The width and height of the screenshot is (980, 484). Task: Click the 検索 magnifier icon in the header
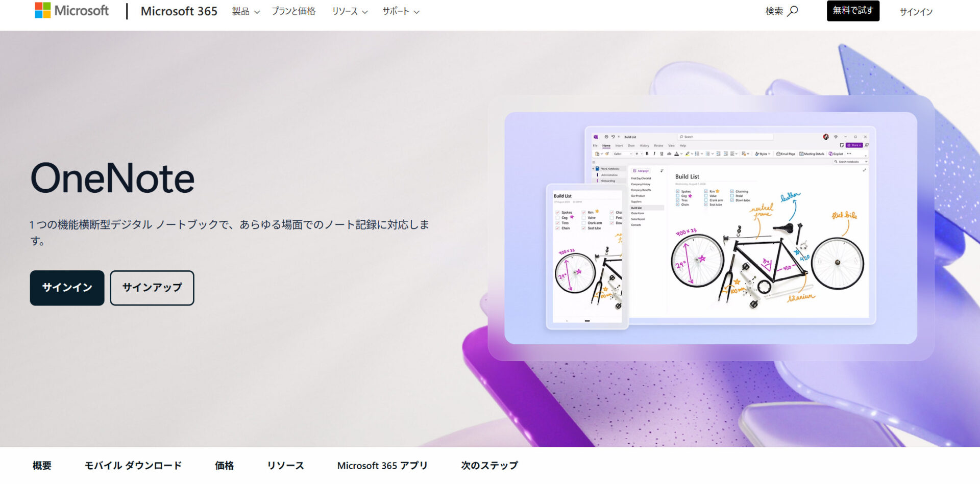(x=792, y=11)
